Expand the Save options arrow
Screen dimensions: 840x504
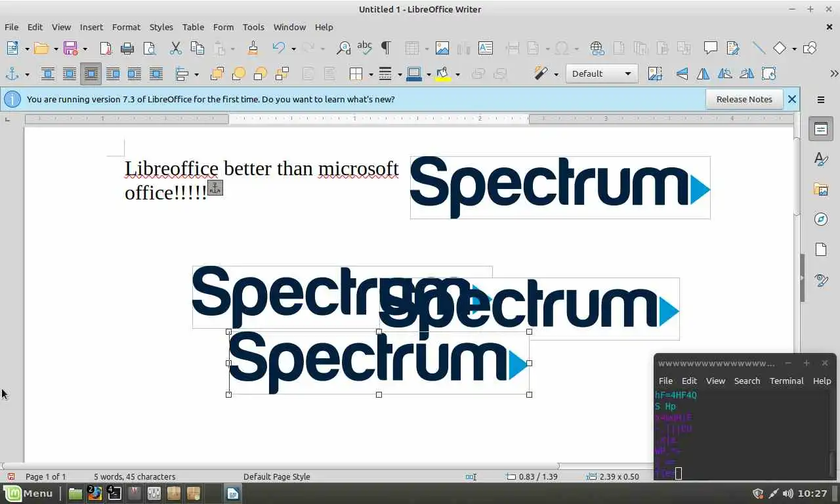[x=85, y=49]
